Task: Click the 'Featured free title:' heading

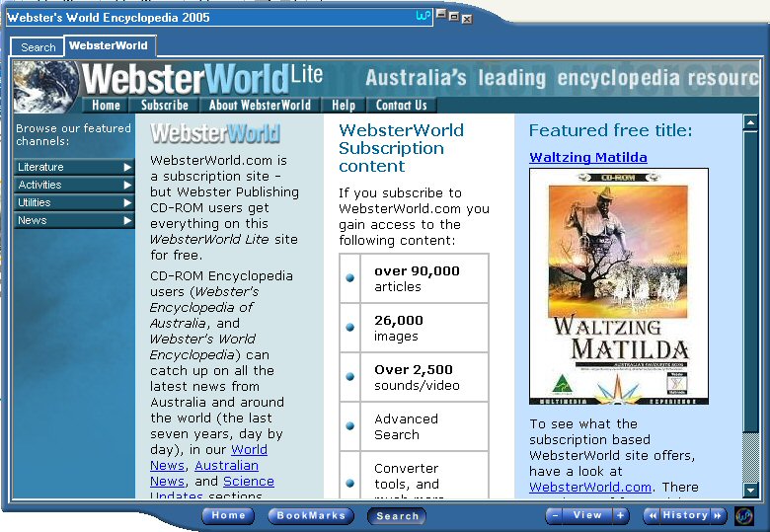Action: (610, 130)
